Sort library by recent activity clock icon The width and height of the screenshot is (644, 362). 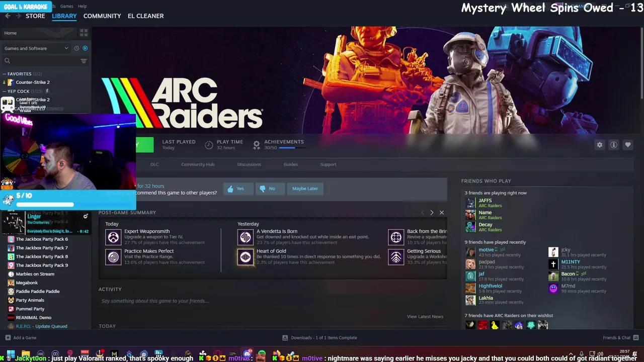pyautogui.click(x=76, y=48)
